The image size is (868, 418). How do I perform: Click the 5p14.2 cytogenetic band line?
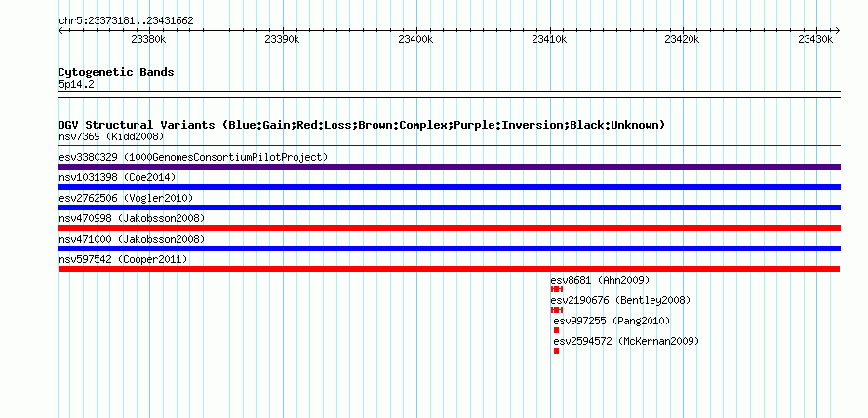coord(449,95)
